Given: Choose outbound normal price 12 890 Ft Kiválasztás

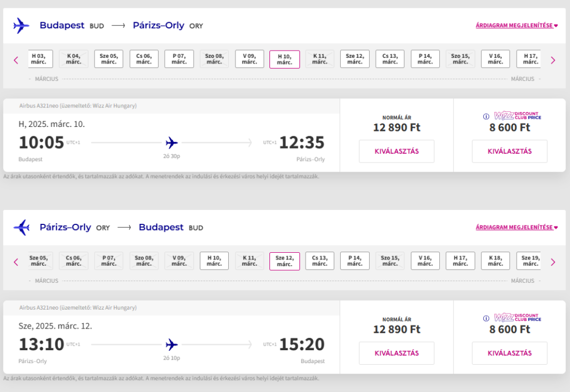Looking at the screenshot, I should click(396, 151).
